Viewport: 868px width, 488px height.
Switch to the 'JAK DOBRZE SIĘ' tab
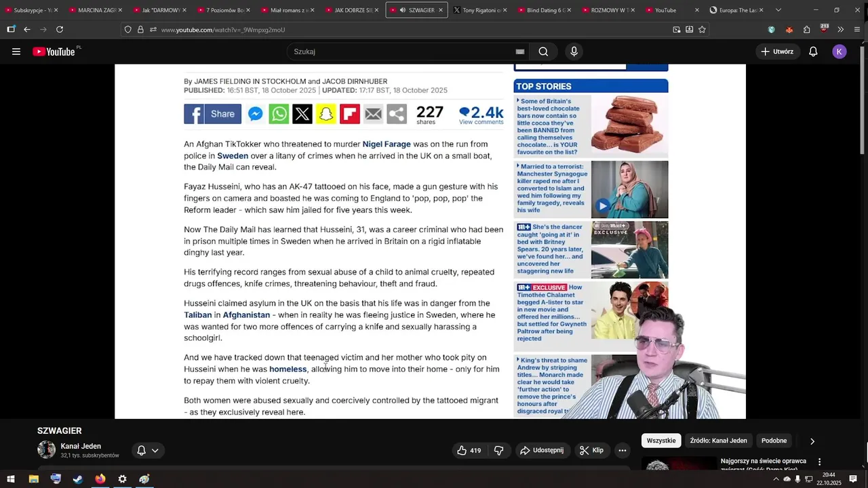[351, 10]
